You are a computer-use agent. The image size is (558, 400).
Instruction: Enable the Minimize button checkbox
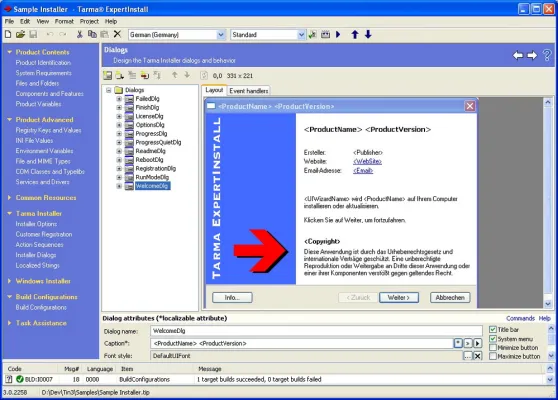pyautogui.click(x=493, y=347)
